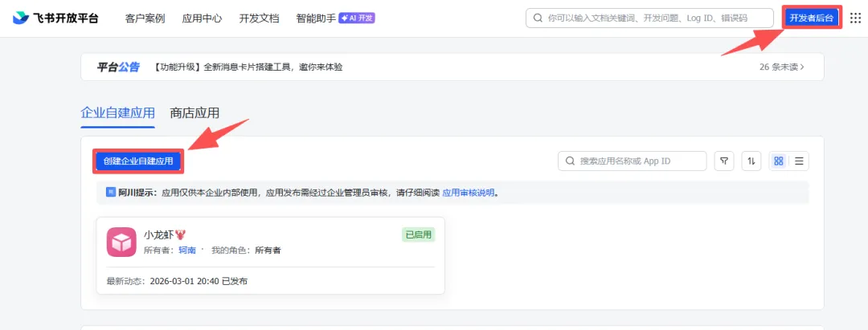Click the AI 开发 badge

357,18
